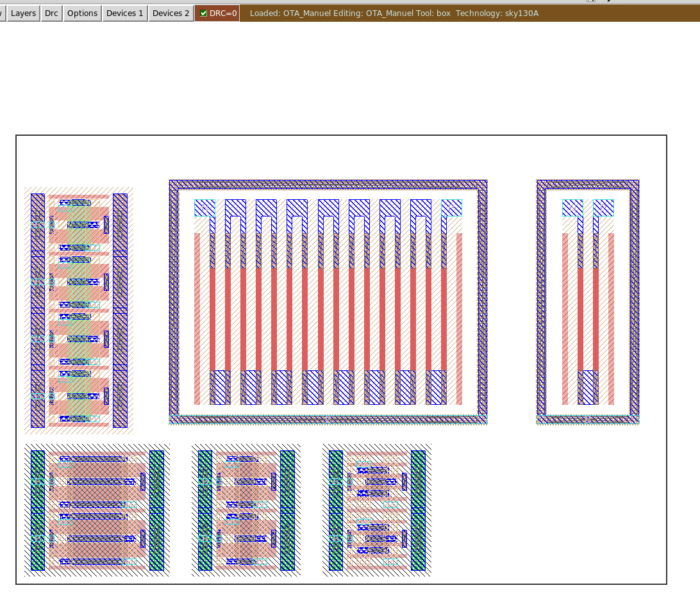The image size is (700, 606).
Task: Click left green contact strip of bottom-left cell
Action: 38,510
